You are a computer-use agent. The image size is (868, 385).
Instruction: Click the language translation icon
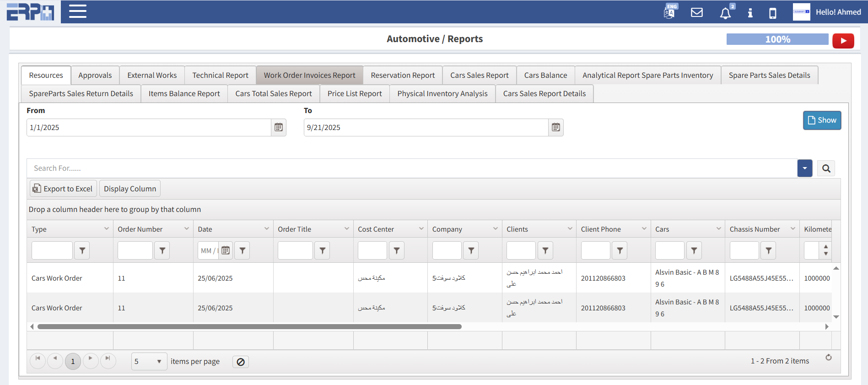click(x=669, y=12)
